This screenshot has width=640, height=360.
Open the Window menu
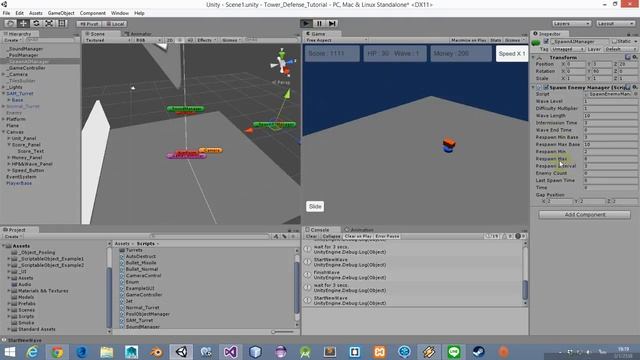pos(120,13)
